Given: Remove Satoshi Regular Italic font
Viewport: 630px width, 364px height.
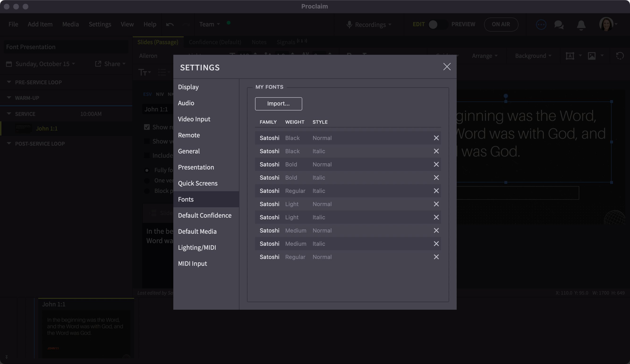Looking at the screenshot, I should 436,191.
